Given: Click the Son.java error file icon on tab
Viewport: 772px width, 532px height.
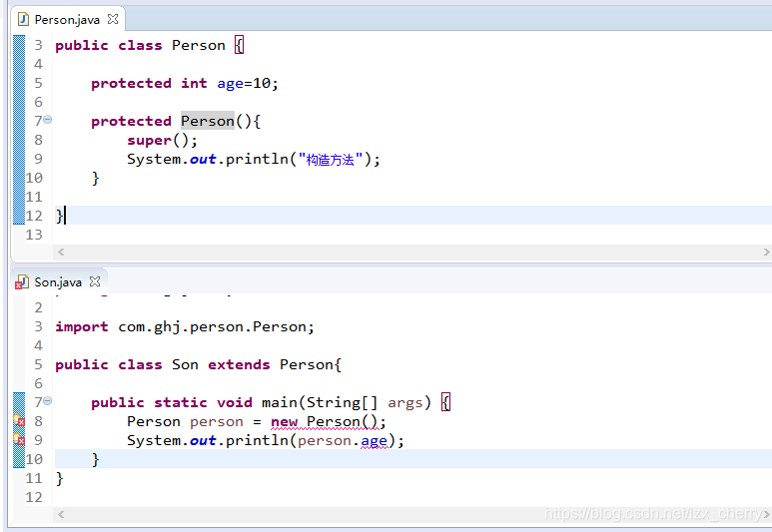Looking at the screenshot, I should (x=21, y=282).
